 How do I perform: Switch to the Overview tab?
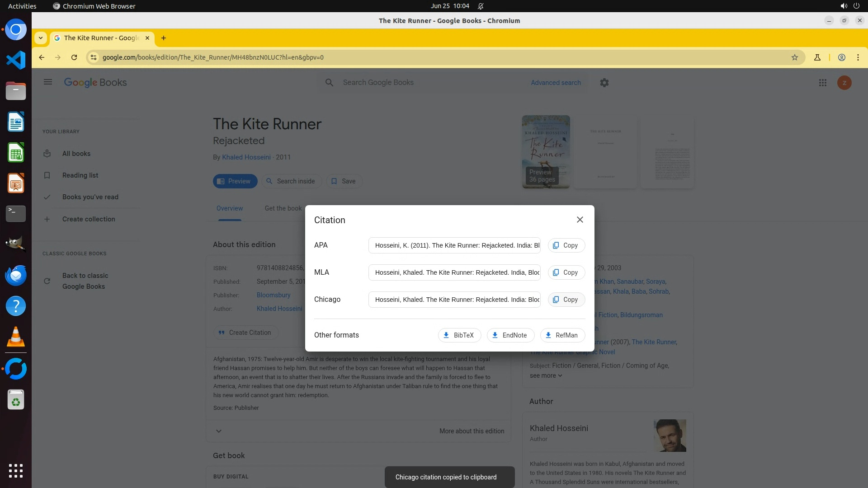[229, 208]
